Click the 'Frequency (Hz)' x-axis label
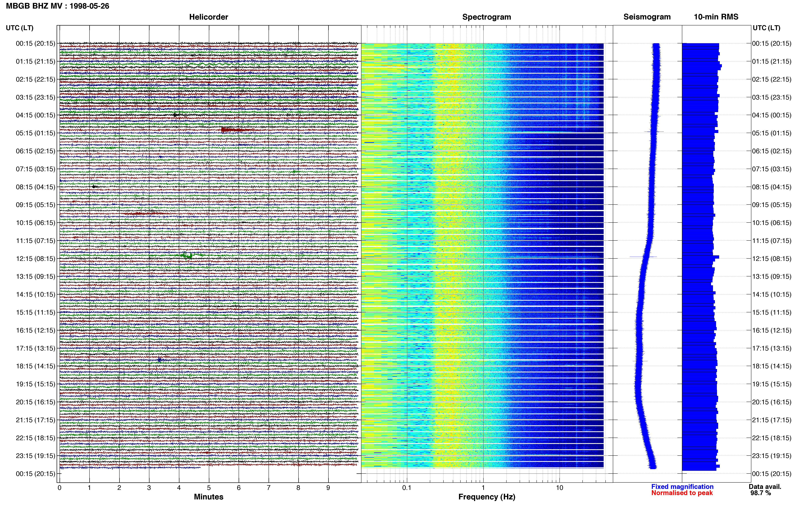Image resolution: width=812 pixels, height=508 pixels. [487, 497]
